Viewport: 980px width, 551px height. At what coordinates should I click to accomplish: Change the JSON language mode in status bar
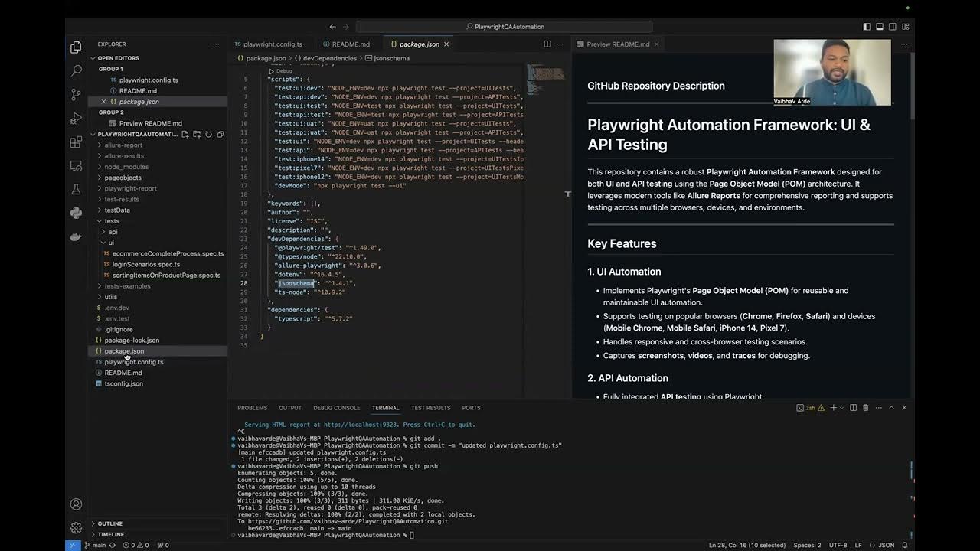coord(886,546)
